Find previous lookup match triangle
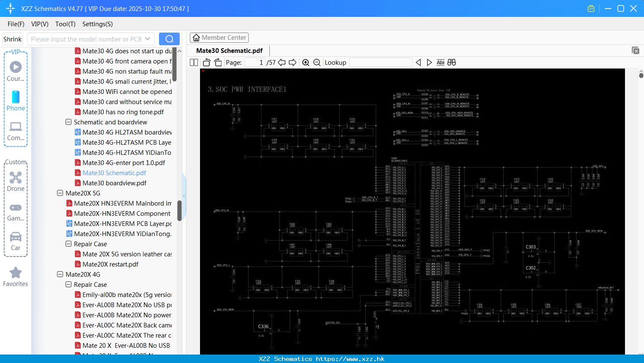Image resolution: width=644 pixels, height=363 pixels. click(x=418, y=62)
